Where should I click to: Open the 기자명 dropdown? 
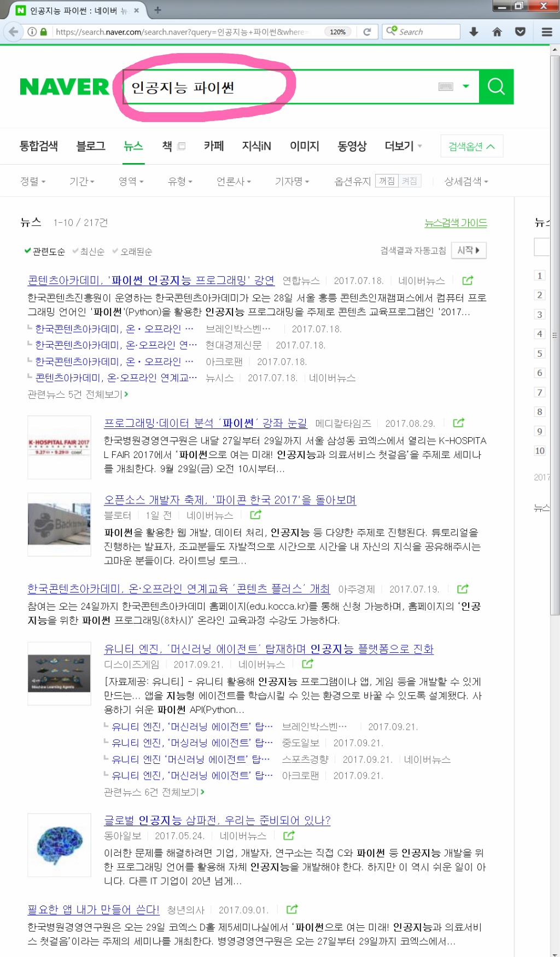point(292,181)
